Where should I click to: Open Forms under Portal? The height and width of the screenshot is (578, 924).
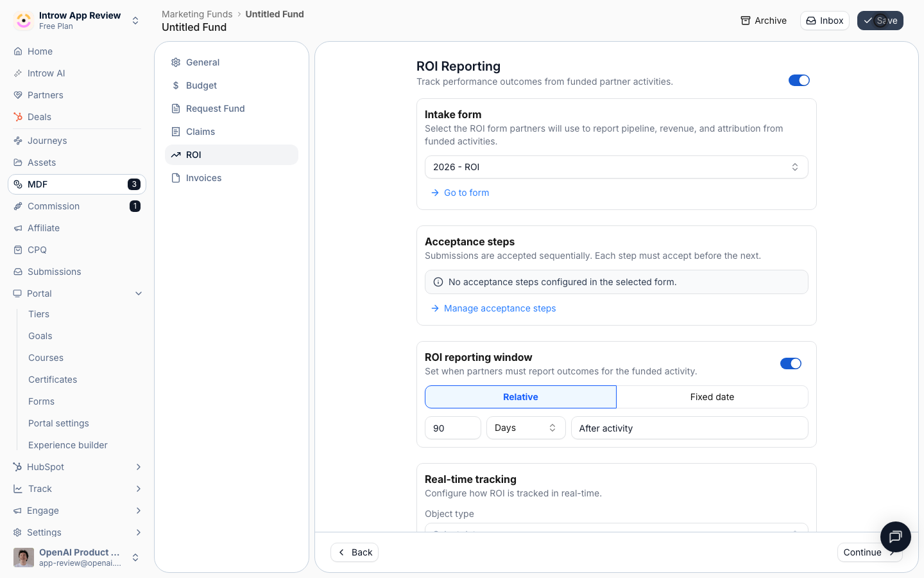(x=41, y=401)
